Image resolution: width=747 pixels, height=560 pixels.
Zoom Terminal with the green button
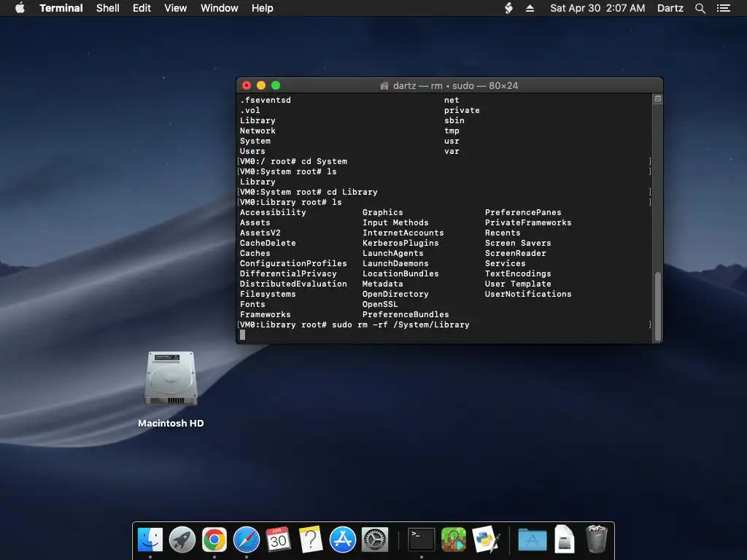[275, 85]
